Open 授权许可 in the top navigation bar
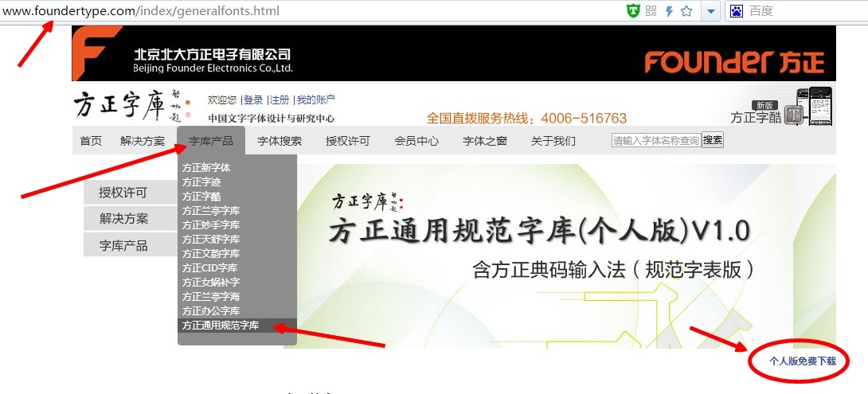The height and width of the screenshot is (394, 868). [348, 141]
